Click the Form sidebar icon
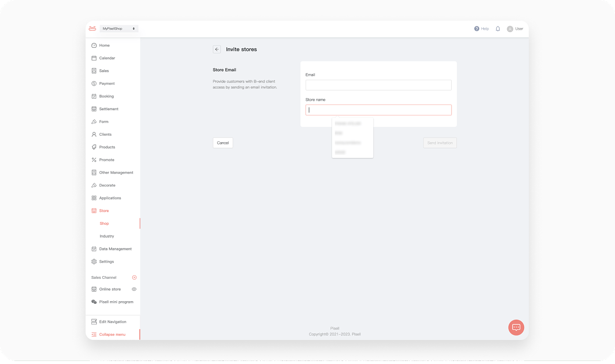 pyautogui.click(x=94, y=122)
